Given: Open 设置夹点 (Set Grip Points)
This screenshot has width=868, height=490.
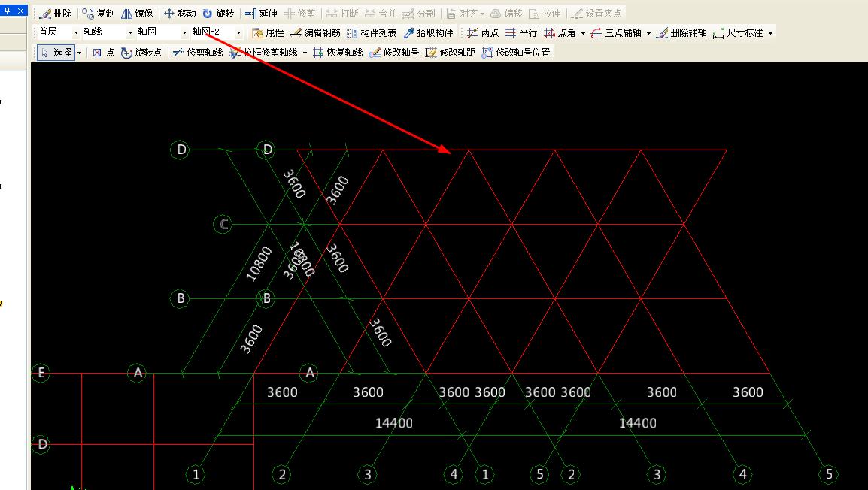Looking at the screenshot, I should pyautogui.click(x=596, y=13).
